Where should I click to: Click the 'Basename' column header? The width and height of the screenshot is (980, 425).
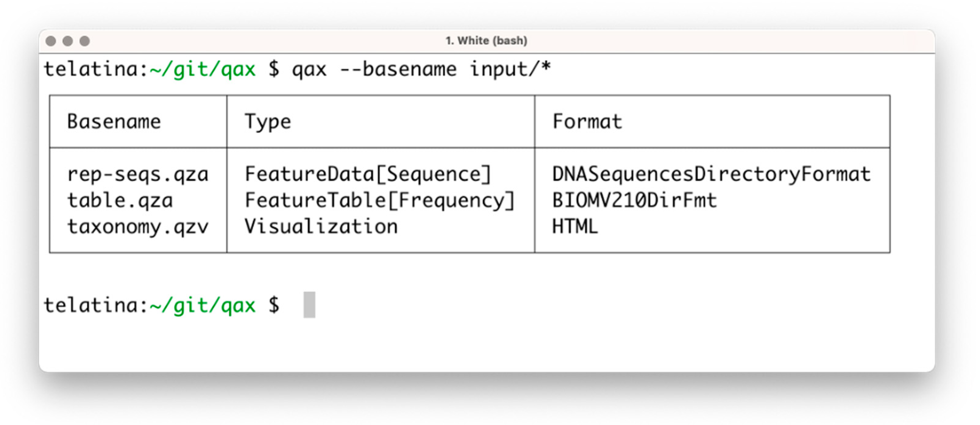114,122
